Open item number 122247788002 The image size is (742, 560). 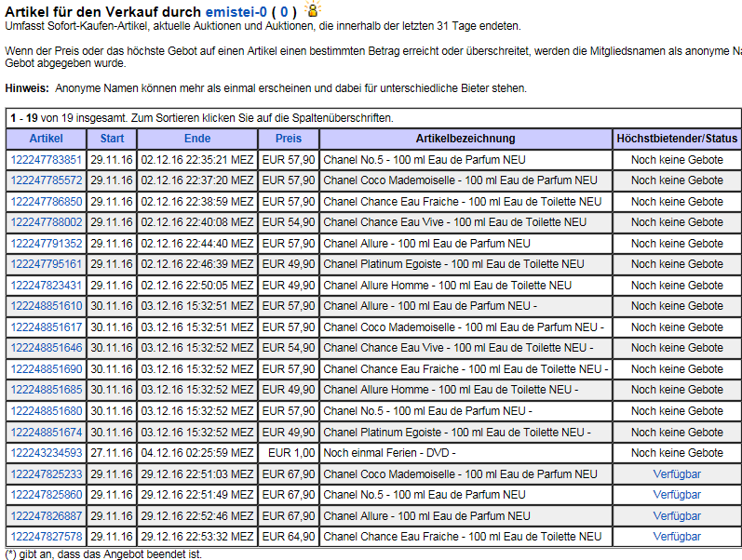tap(47, 221)
